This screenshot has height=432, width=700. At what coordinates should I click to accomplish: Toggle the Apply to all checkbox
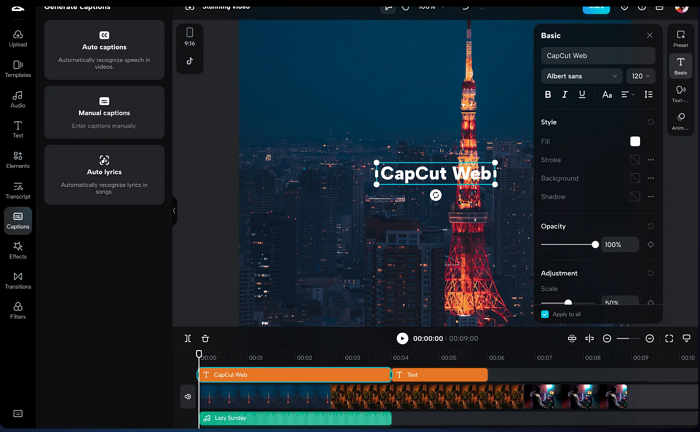pyautogui.click(x=545, y=314)
